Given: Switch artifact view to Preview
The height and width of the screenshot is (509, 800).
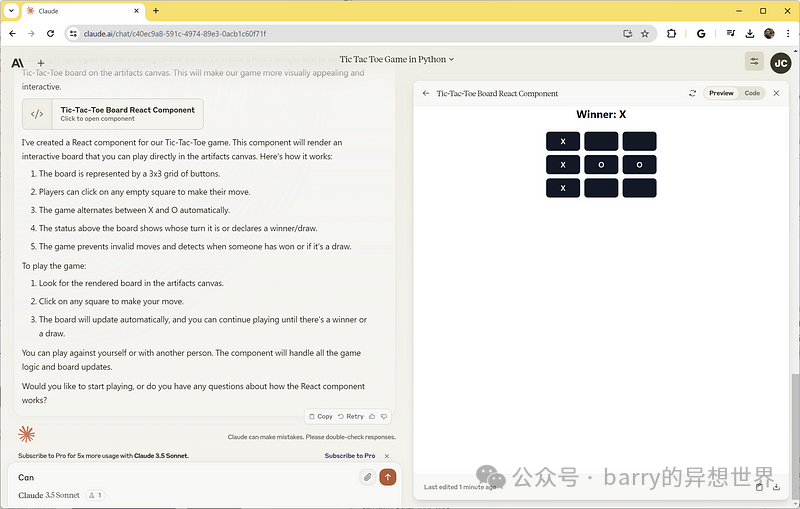Looking at the screenshot, I should (720, 93).
